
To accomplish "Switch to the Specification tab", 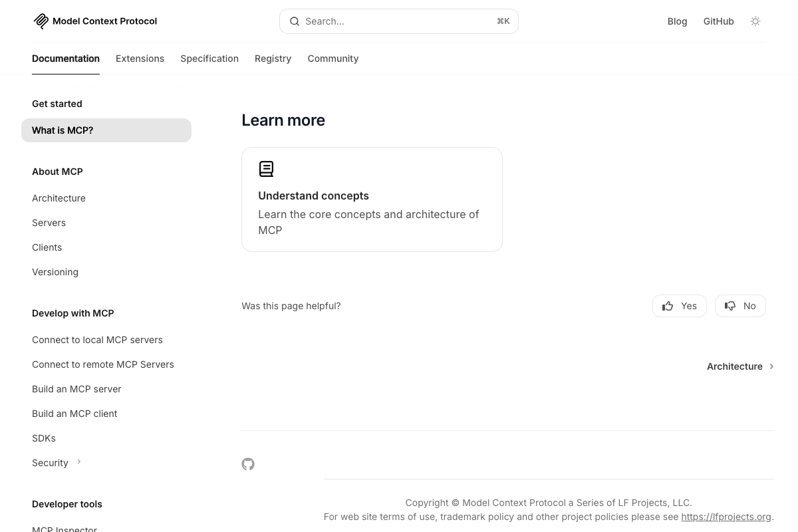I will [x=209, y=59].
